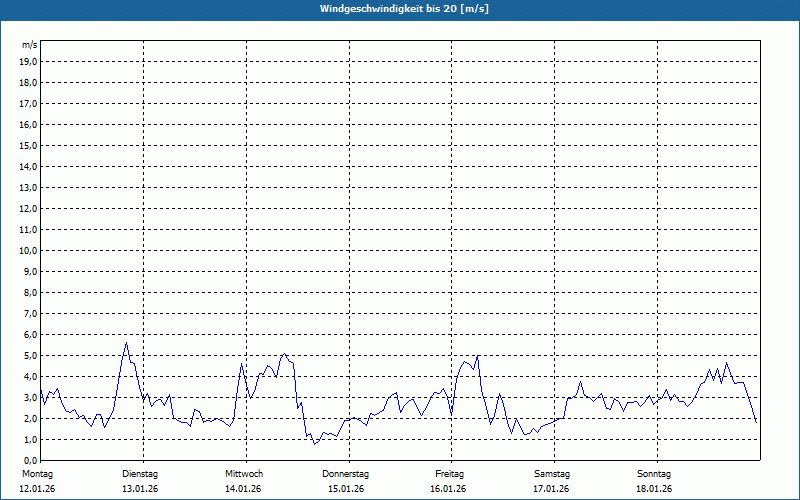Click the 0,0 y-axis tick label

(30, 460)
